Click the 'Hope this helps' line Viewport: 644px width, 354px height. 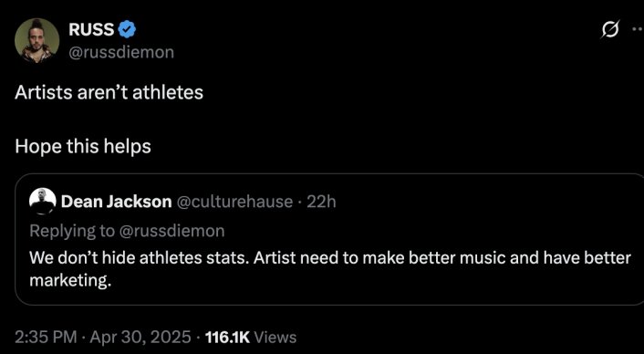pyautogui.click(x=83, y=147)
